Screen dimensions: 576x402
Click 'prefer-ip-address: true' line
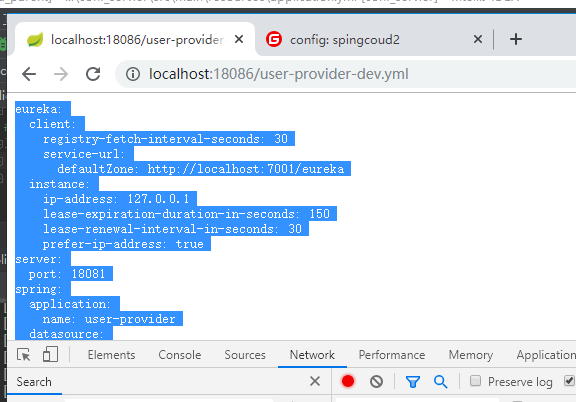[x=123, y=244]
